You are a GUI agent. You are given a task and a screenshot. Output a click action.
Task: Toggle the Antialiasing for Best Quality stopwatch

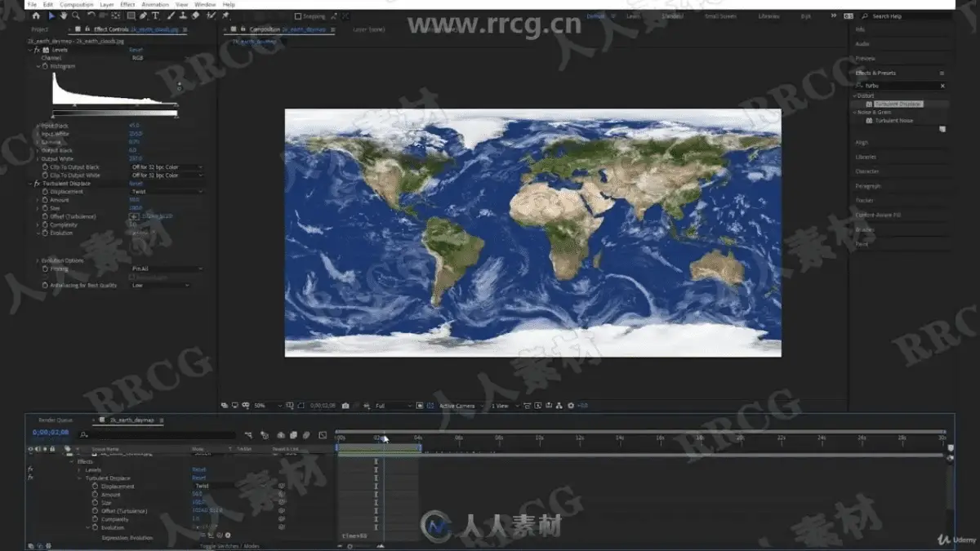point(45,286)
